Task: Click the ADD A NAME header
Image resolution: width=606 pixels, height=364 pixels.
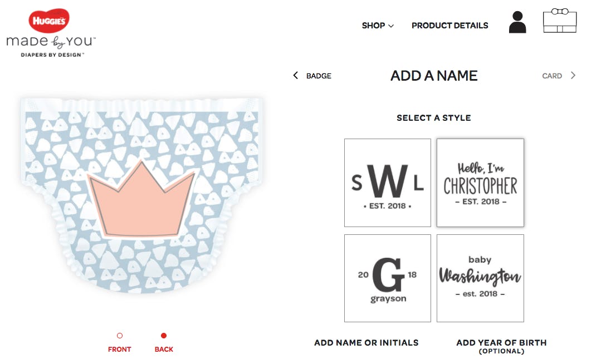Action: click(434, 76)
